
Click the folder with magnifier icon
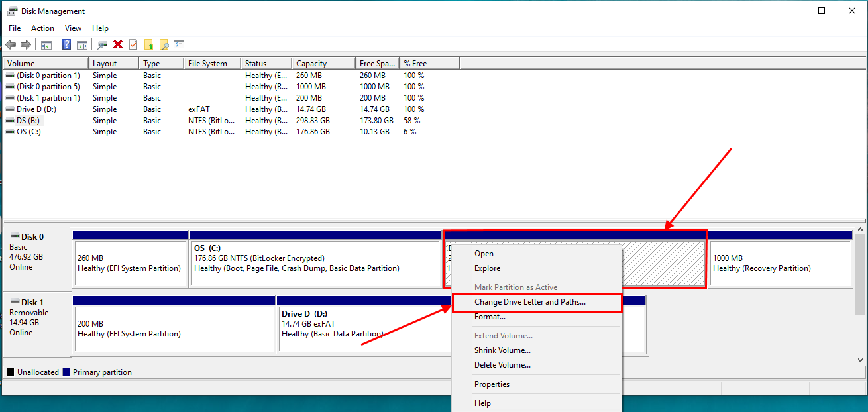point(164,44)
